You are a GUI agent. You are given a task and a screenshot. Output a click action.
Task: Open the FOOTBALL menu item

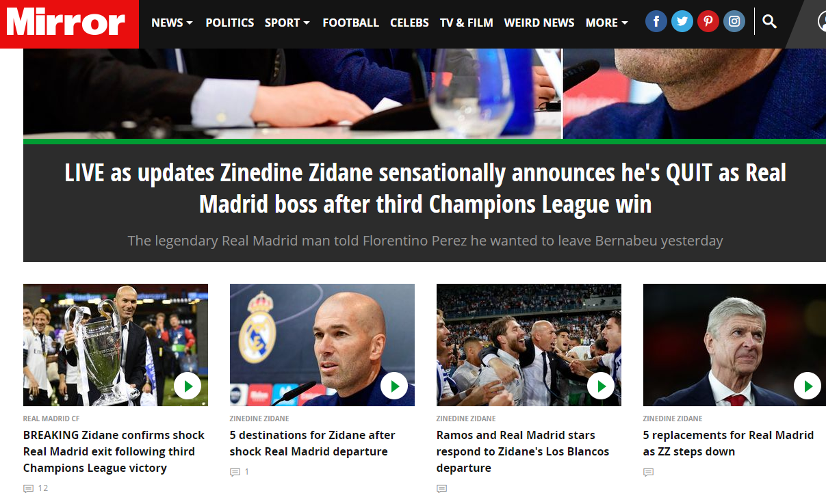click(350, 23)
